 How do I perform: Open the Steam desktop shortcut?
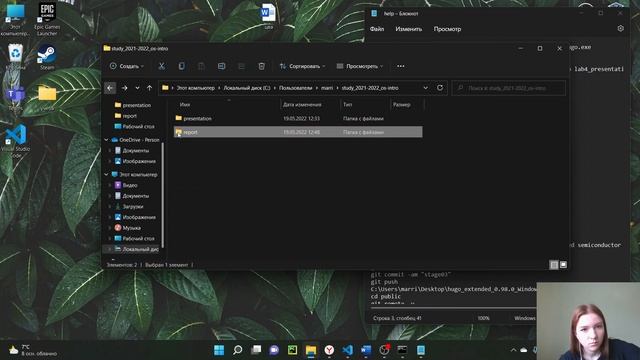47,57
